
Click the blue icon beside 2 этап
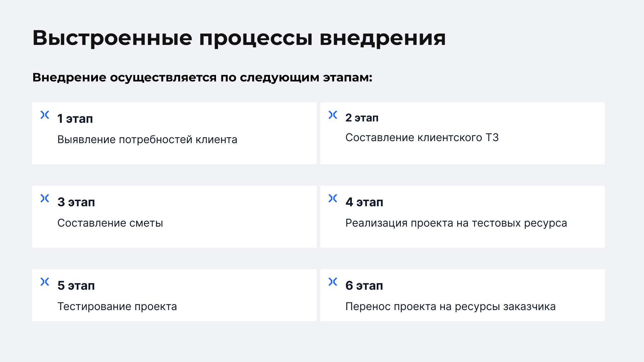coord(333,115)
